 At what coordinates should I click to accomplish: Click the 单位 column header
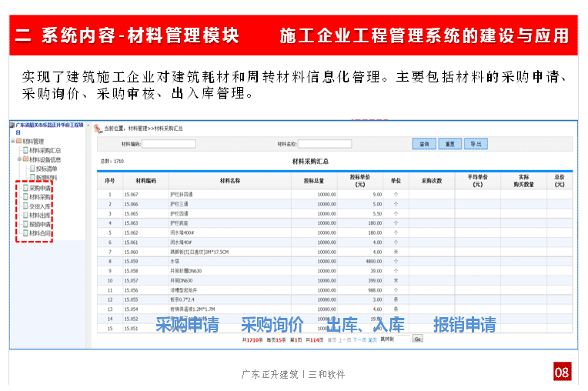tap(396, 181)
